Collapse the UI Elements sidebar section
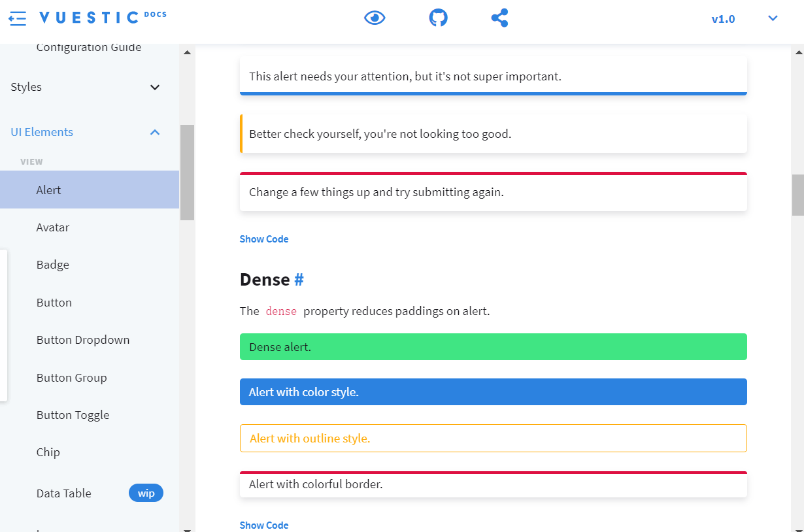The image size is (804, 532). (x=86, y=132)
